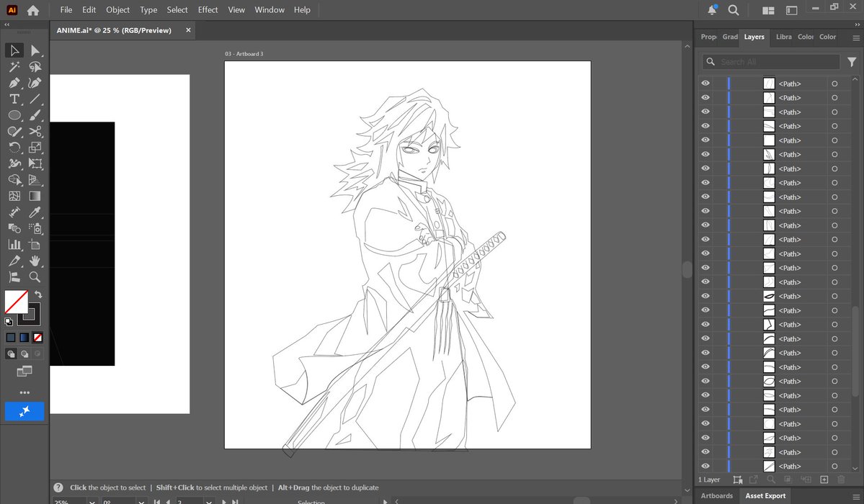Select the Curvature tool
864x504 pixels.
tap(35, 84)
